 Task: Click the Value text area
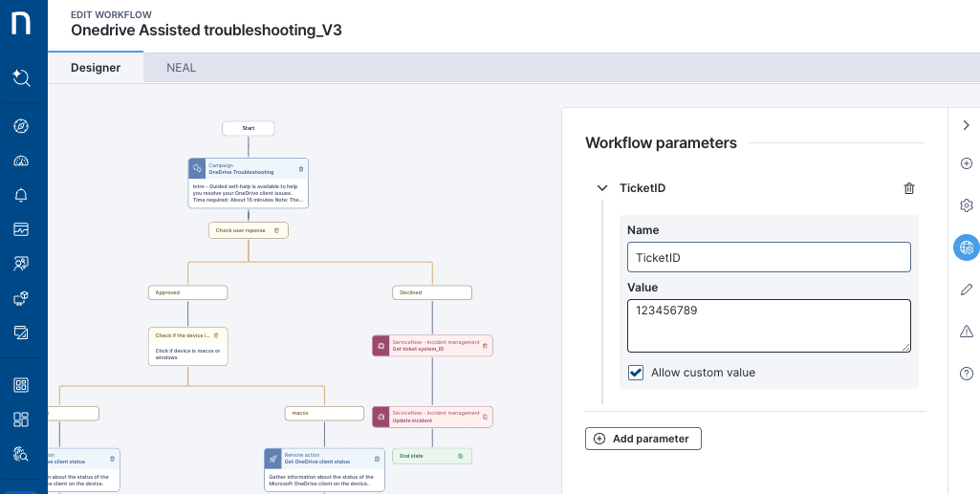click(769, 326)
